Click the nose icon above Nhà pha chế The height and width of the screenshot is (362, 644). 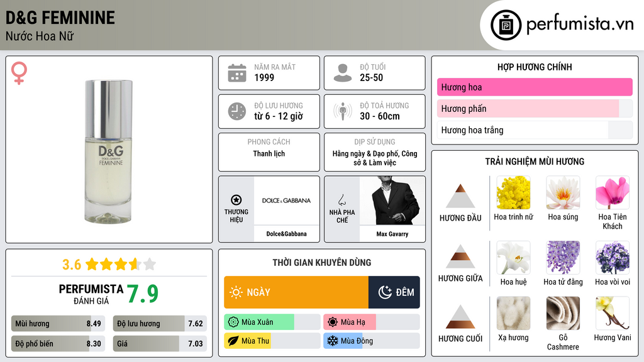(341, 200)
